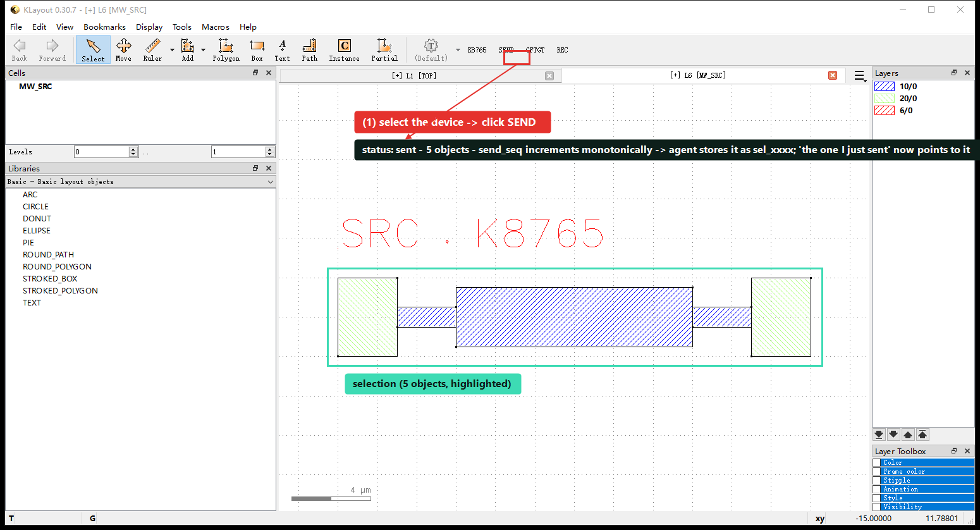
Task: Open the Edit menu
Action: 39,27
